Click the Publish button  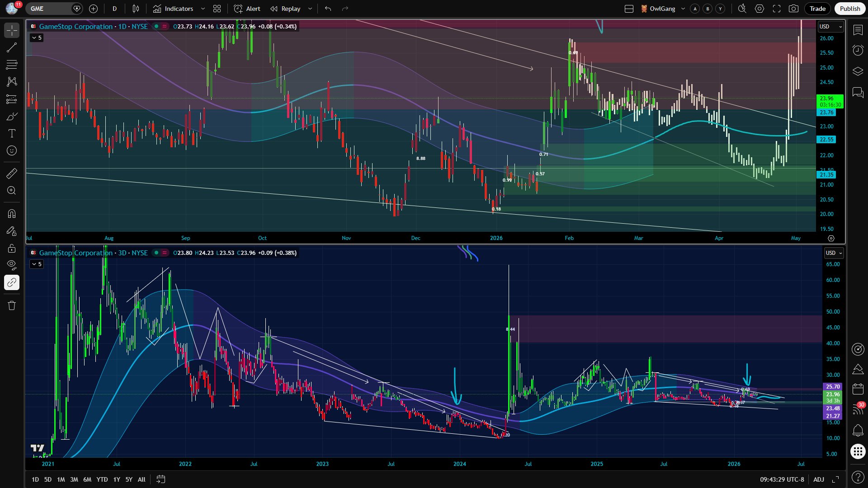[849, 9]
